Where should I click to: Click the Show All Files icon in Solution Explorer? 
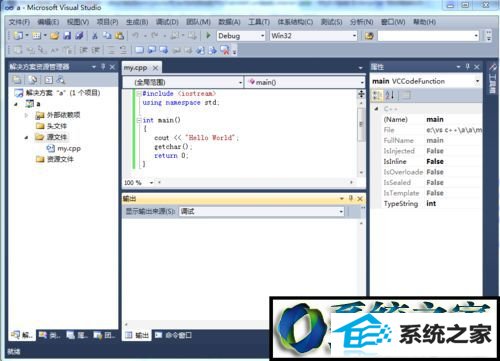click(x=32, y=80)
